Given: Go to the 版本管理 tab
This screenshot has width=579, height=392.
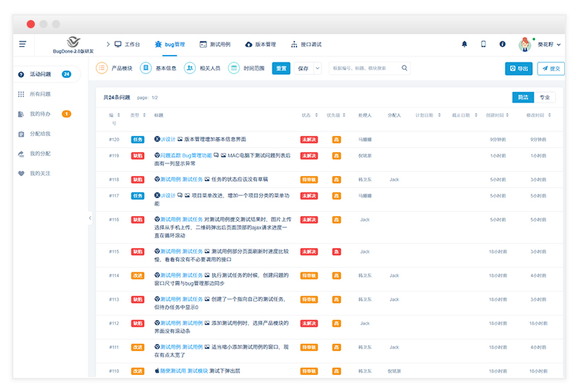Looking at the screenshot, I should (260, 45).
